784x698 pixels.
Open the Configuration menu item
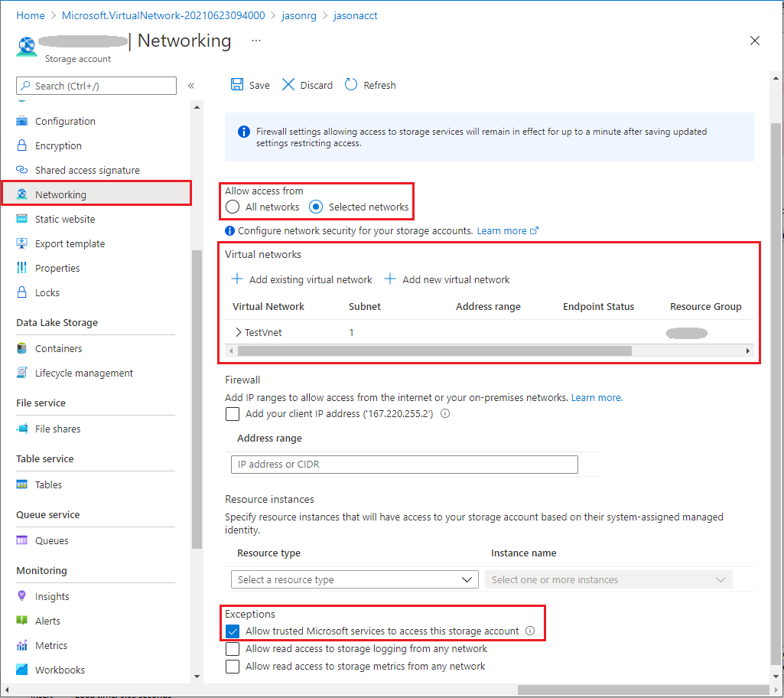65,121
